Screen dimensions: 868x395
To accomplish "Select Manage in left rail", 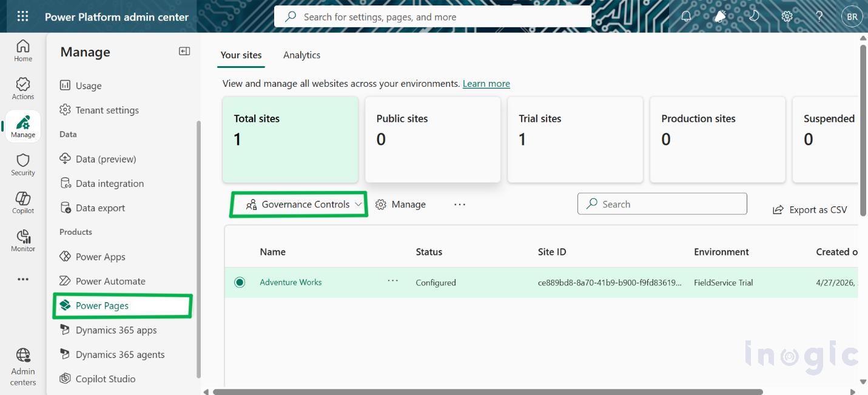I will click(23, 127).
